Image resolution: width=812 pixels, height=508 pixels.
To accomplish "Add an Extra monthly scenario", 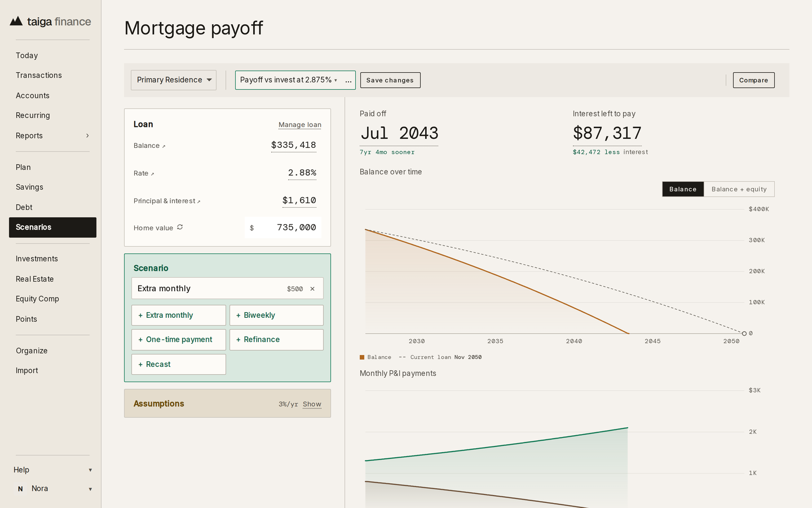I will tap(179, 315).
